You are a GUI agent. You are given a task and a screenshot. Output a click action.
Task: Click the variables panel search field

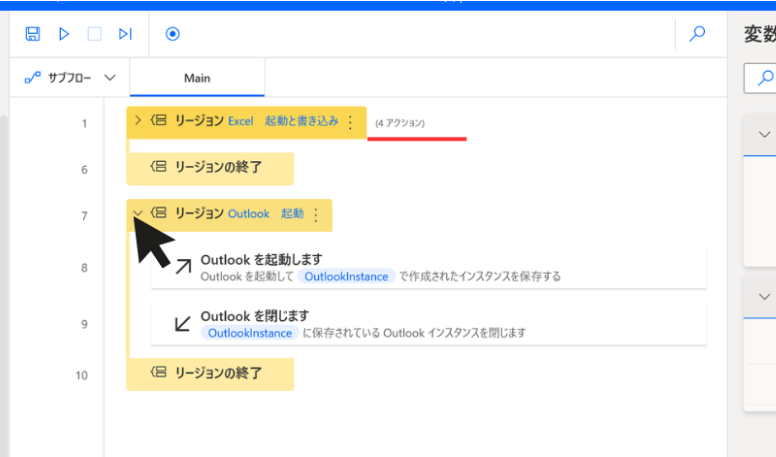tap(760, 78)
